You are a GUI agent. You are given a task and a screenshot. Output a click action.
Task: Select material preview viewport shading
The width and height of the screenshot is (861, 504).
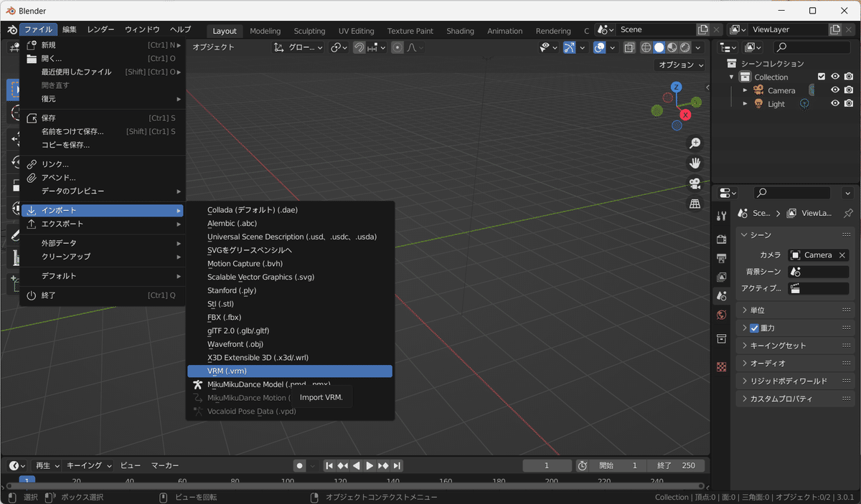(x=672, y=47)
